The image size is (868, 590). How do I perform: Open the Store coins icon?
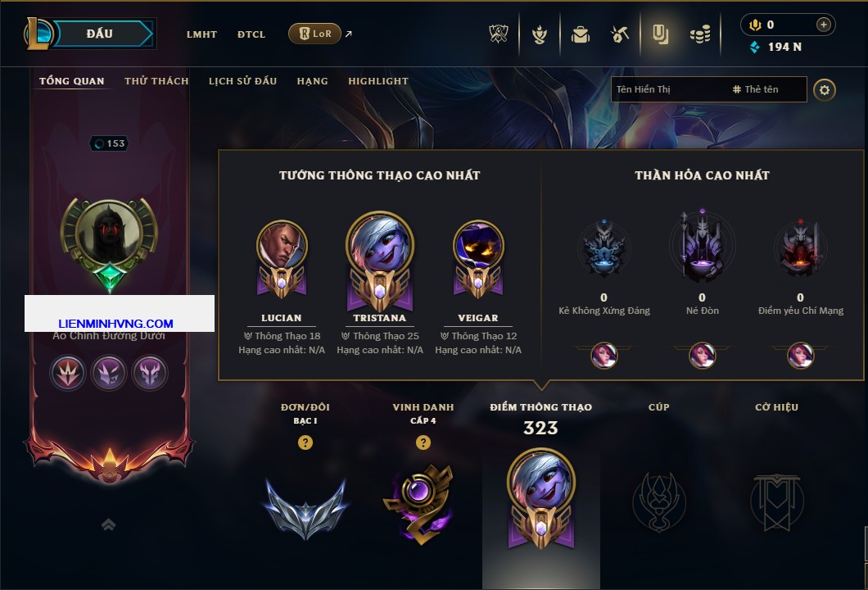click(x=700, y=35)
